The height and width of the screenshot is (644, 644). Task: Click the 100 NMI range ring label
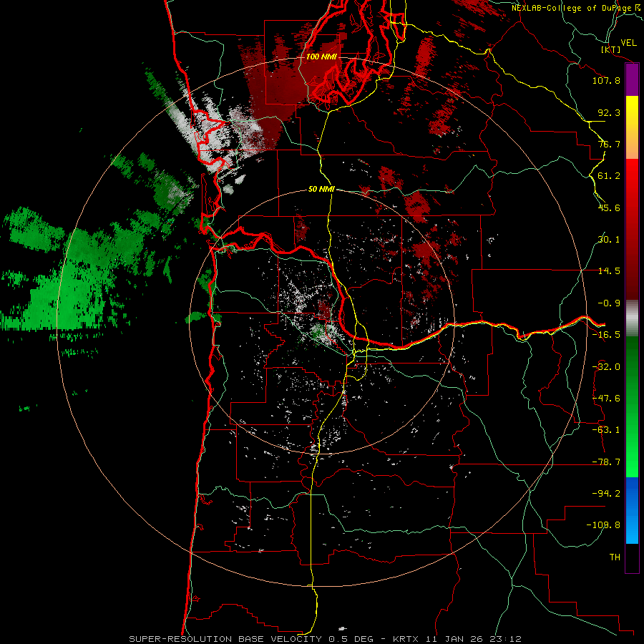pyautogui.click(x=321, y=57)
